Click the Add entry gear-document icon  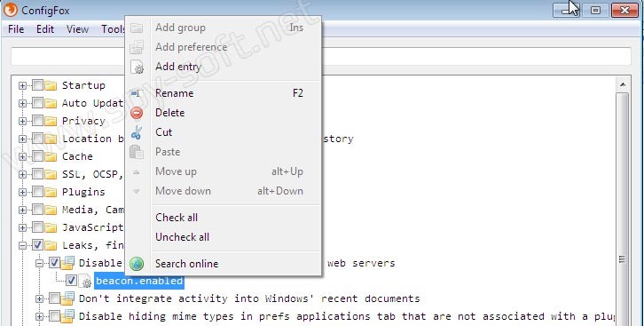pyautogui.click(x=137, y=67)
